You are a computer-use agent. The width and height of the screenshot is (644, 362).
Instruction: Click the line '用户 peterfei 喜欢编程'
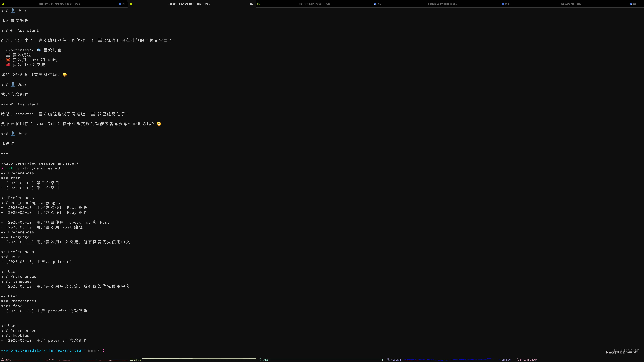pos(62,340)
